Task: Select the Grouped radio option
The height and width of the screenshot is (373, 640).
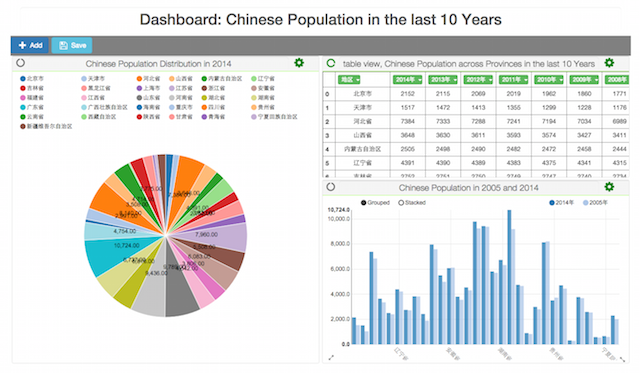Action: tap(363, 202)
